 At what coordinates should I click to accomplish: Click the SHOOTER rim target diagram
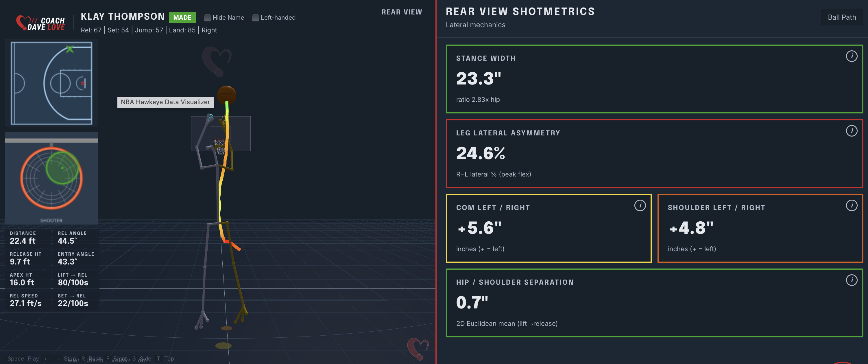point(51,178)
